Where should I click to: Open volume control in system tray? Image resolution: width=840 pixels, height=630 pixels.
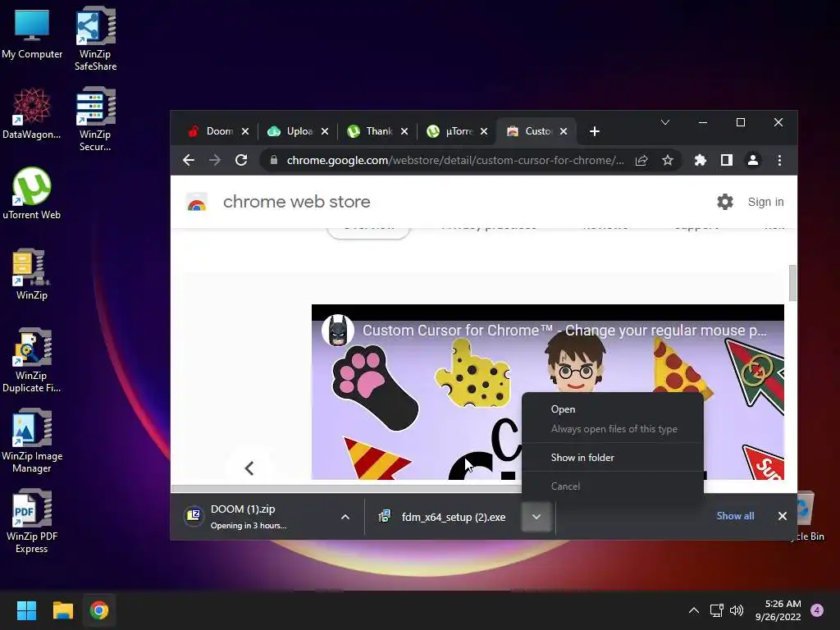(737, 610)
